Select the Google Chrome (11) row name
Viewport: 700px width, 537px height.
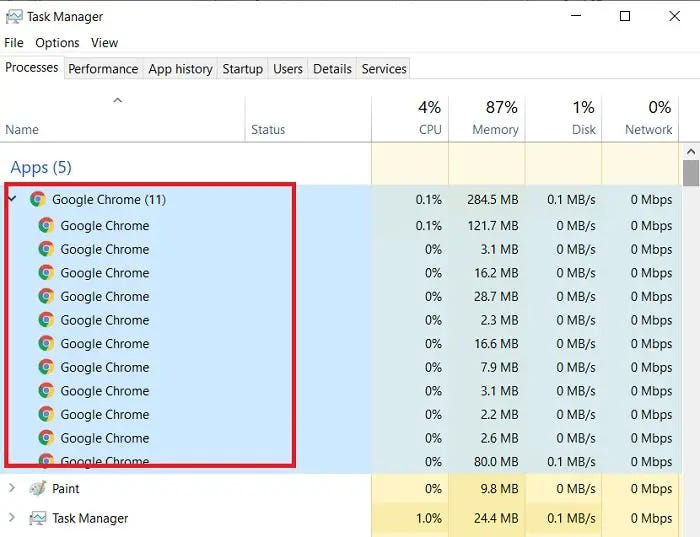coord(109,200)
